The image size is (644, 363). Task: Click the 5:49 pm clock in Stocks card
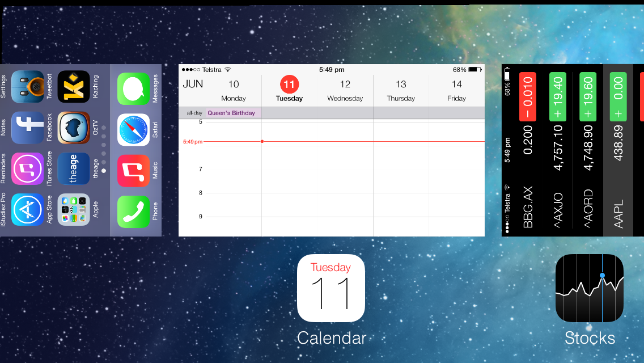point(507,150)
